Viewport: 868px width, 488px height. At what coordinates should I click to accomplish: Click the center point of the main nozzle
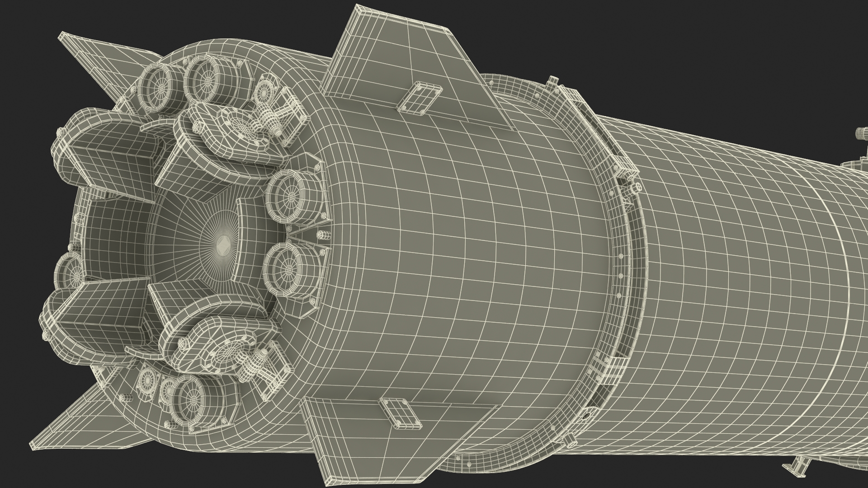tap(222, 246)
